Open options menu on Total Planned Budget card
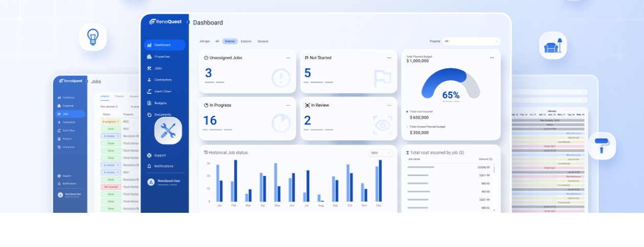The height and width of the screenshot is (247, 644). point(492,58)
